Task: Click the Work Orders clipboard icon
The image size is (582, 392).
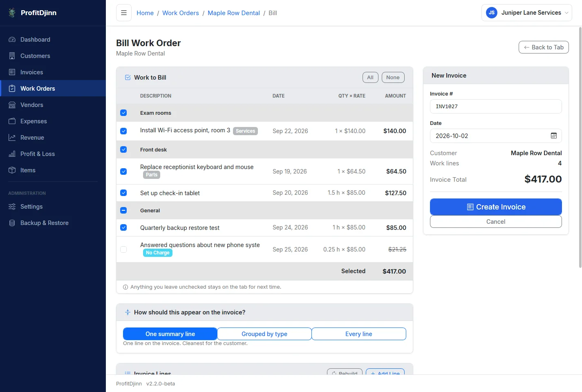Action: point(12,89)
